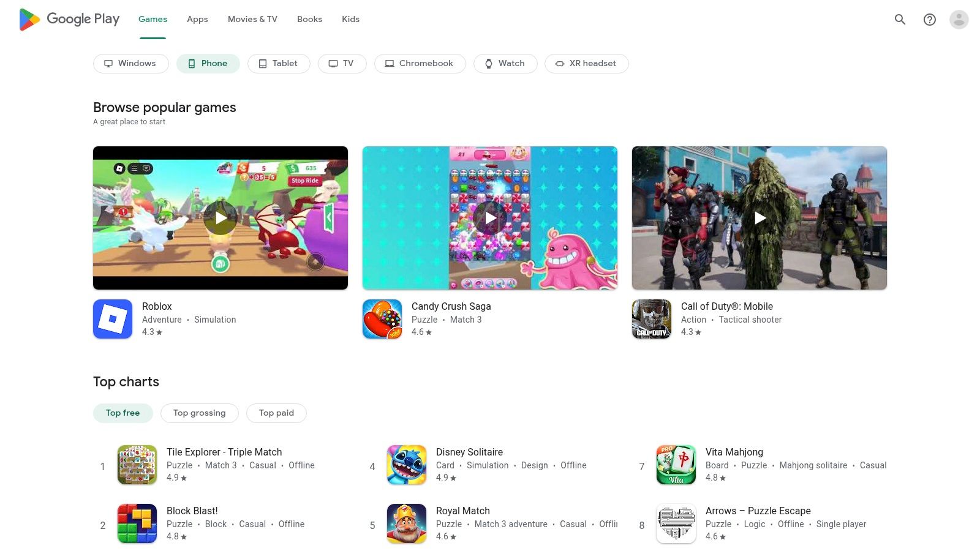
Task: Select the Royal Match app icon
Action: point(407,523)
